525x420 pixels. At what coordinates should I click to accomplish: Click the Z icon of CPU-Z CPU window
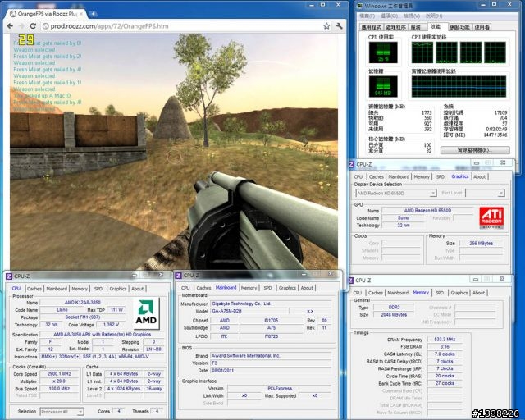coord(9,276)
